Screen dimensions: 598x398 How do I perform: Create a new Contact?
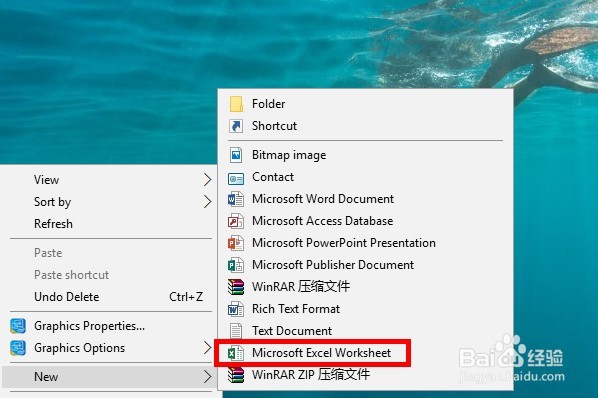pyautogui.click(x=365, y=177)
